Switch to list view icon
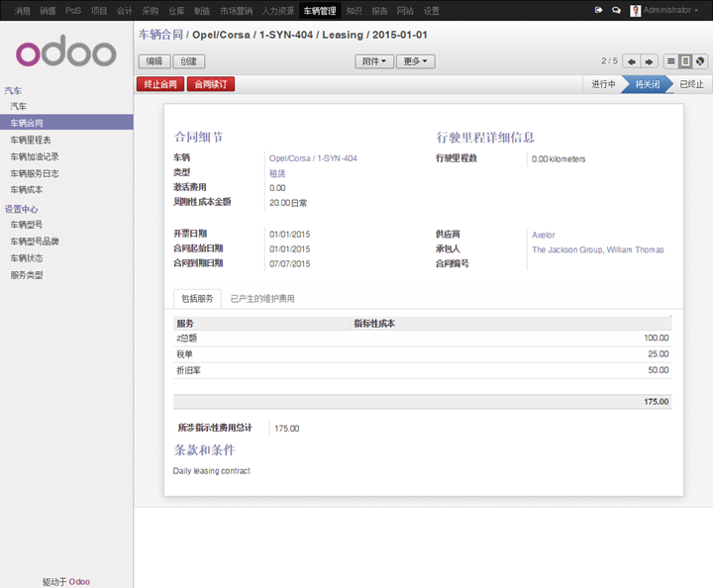The width and height of the screenshot is (713, 588). click(x=670, y=61)
